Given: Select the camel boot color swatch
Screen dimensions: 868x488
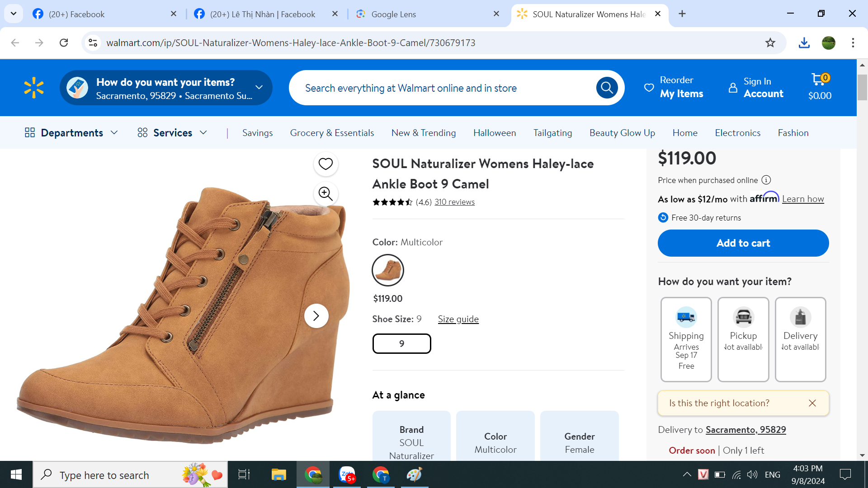Looking at the screenshot, I should [387, 270].
